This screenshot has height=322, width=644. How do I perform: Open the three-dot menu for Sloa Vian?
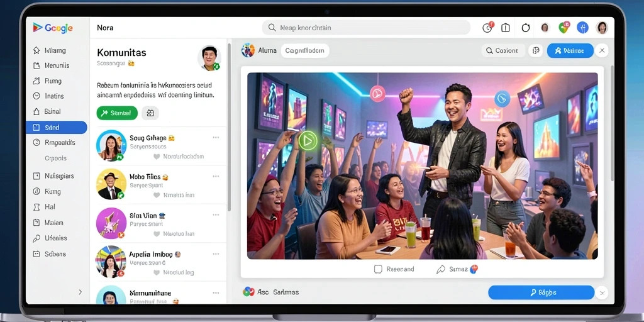(216, 215)
